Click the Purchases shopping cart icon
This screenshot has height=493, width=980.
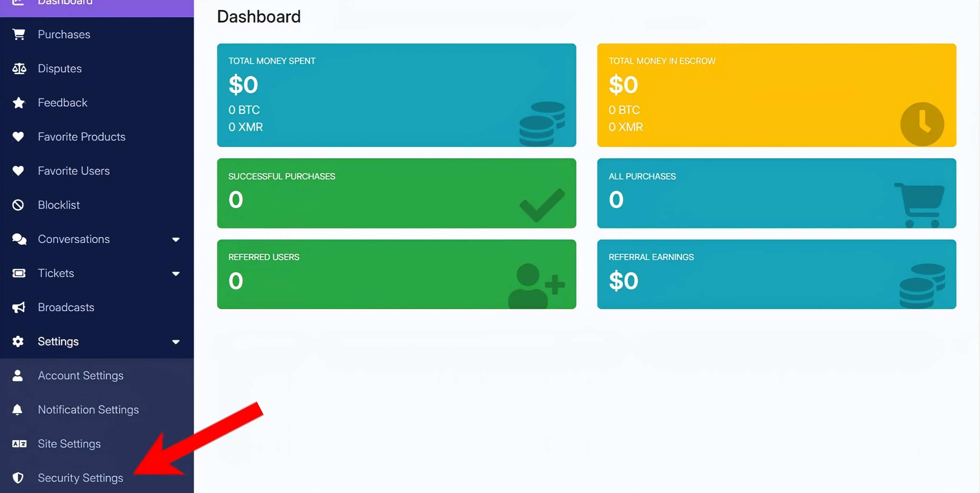pos(19,34)
